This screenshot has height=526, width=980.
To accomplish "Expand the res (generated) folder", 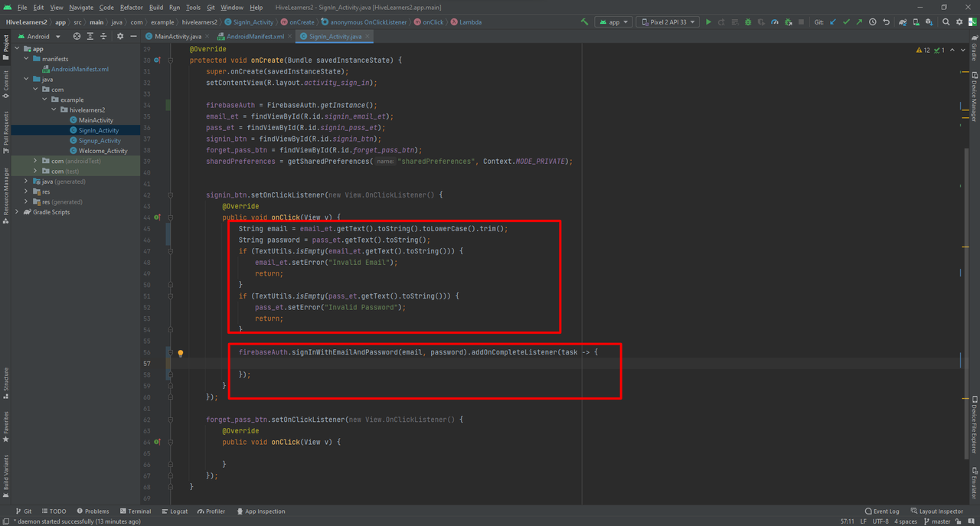I will pos(26,202).
